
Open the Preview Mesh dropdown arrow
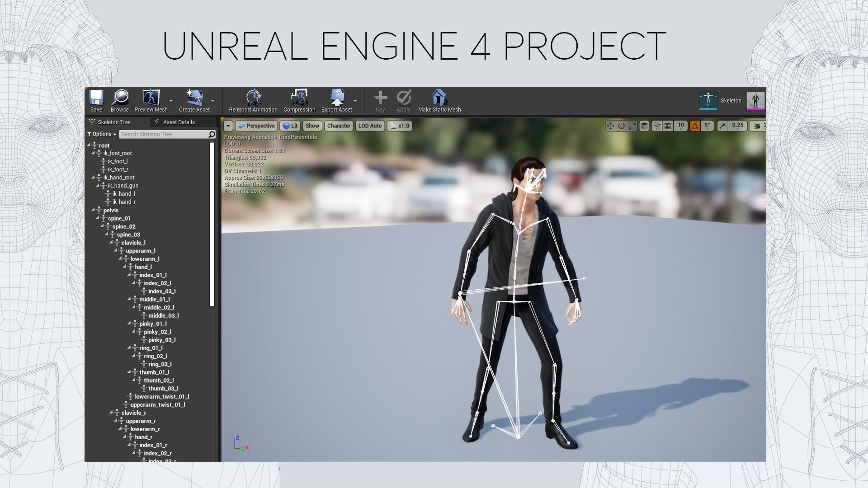pyautogui.click(x=171, y=101)
